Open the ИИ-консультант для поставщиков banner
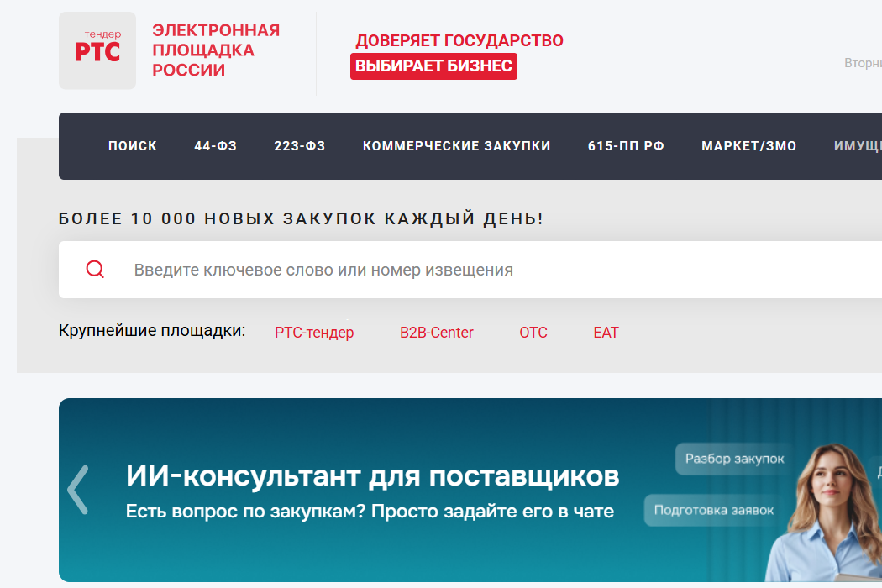The image size is (882, 588). (x=470, y=490)
